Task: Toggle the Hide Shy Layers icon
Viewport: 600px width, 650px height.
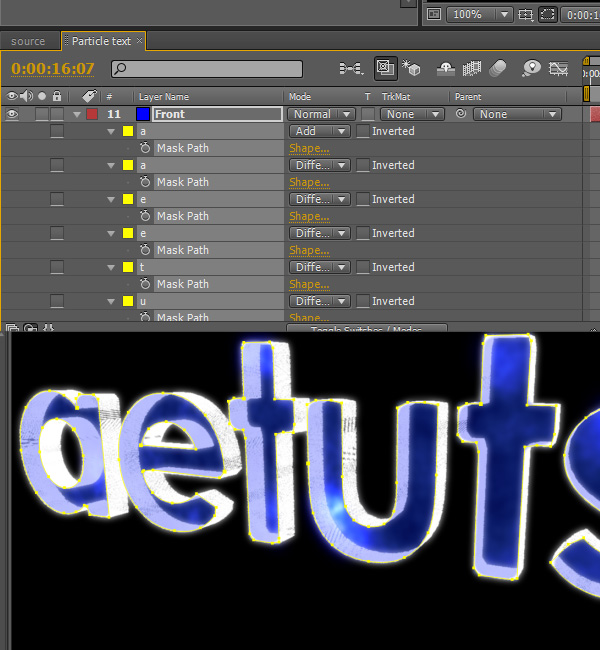Action: coord(446,69)
